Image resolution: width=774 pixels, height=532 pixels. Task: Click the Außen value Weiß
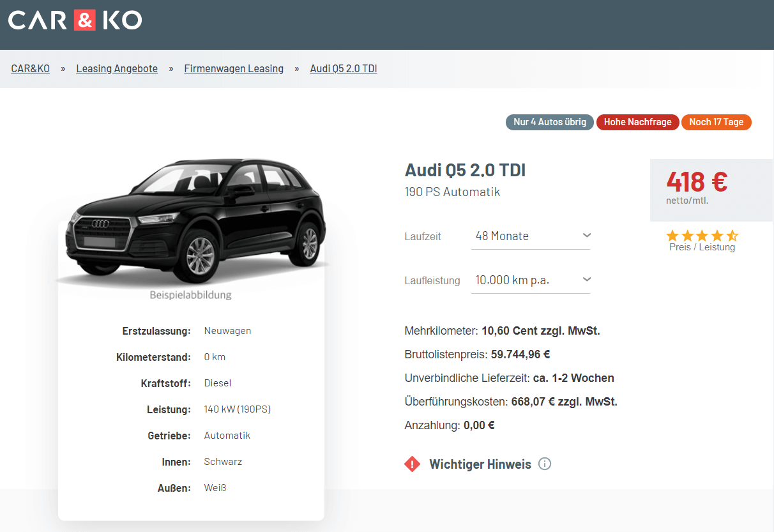[215, 488]
